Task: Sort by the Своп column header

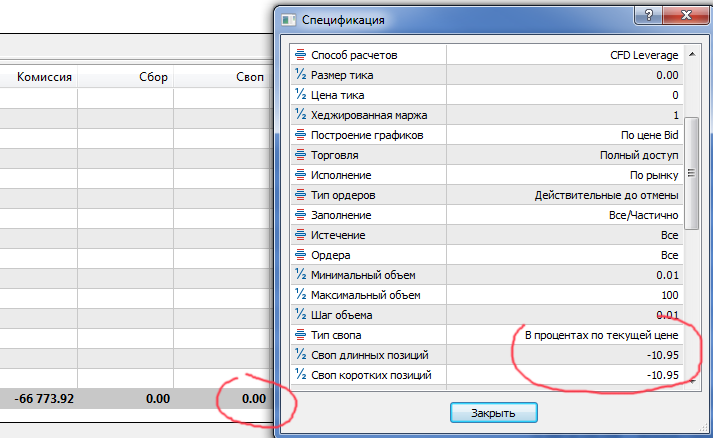Action: (x=250, y=77)
